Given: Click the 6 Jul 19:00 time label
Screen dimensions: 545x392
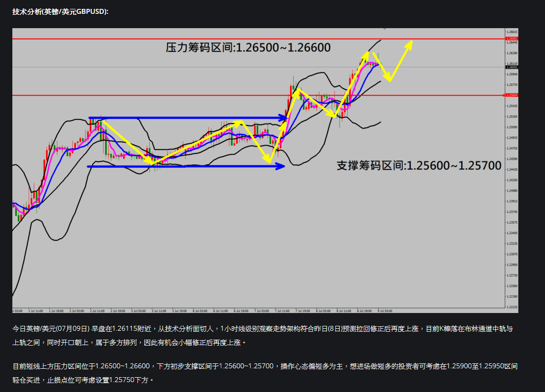Looking at the screenshot, I should (241, 311).
